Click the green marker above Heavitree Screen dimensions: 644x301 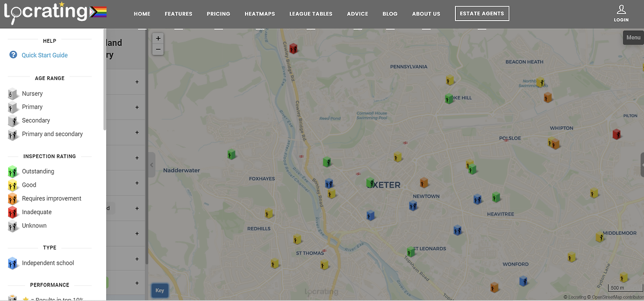point(496,197)
